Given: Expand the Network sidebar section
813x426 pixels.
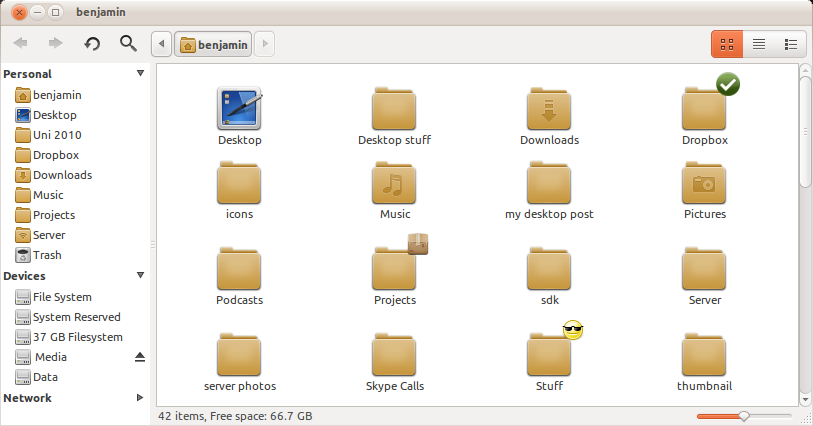Looking at the screenshot, I should [x=140, y=398].
